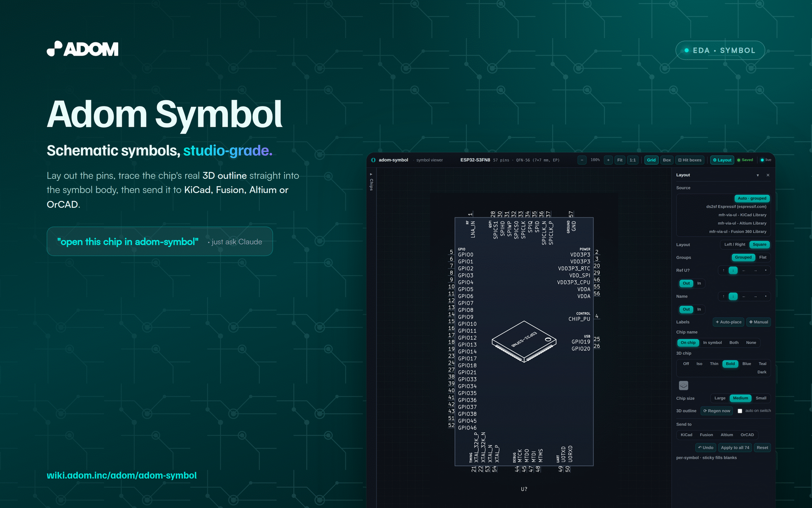This screenshot has height=508, width=812.
Task: Zoom out with the minus button
Action: coord(582,160)
